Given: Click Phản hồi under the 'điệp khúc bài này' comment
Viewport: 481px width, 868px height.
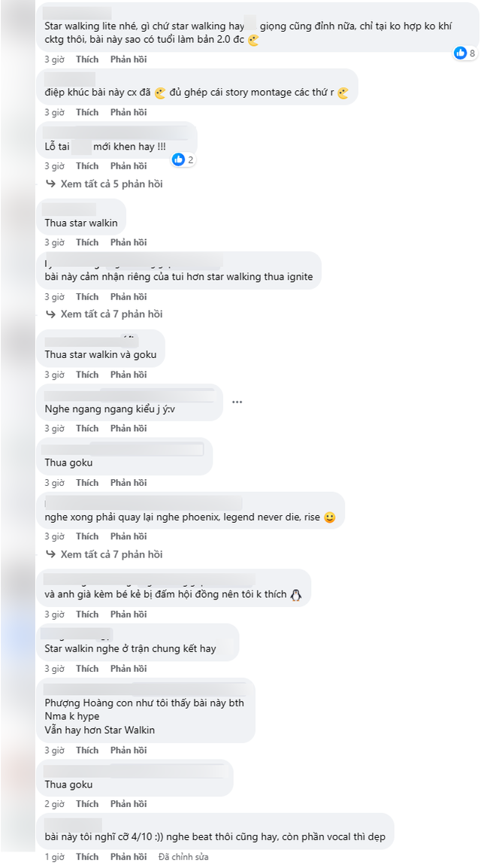Looking at the screenshot, I should pos(129,113).
